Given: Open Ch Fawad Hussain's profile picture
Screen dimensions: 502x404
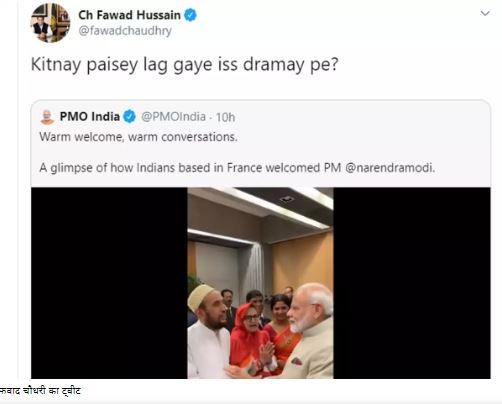Looking at the screenshot, I should point(50,23).
